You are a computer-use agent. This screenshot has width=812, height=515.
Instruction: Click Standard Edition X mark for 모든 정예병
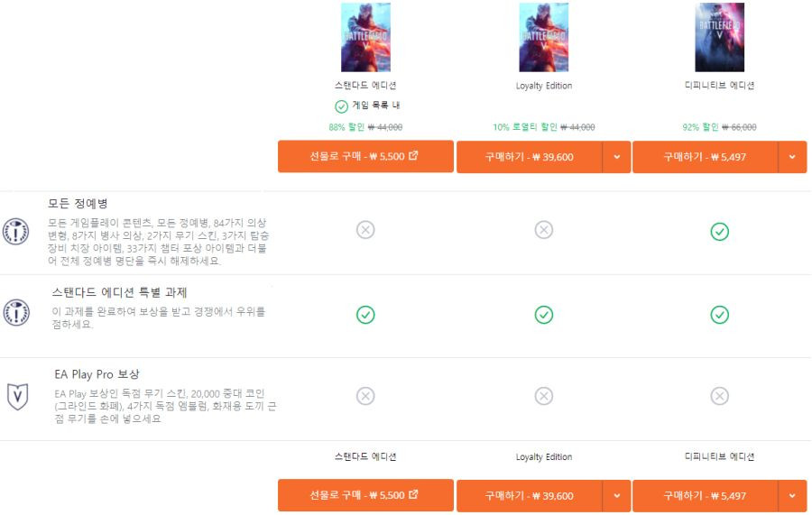point(365,229)
